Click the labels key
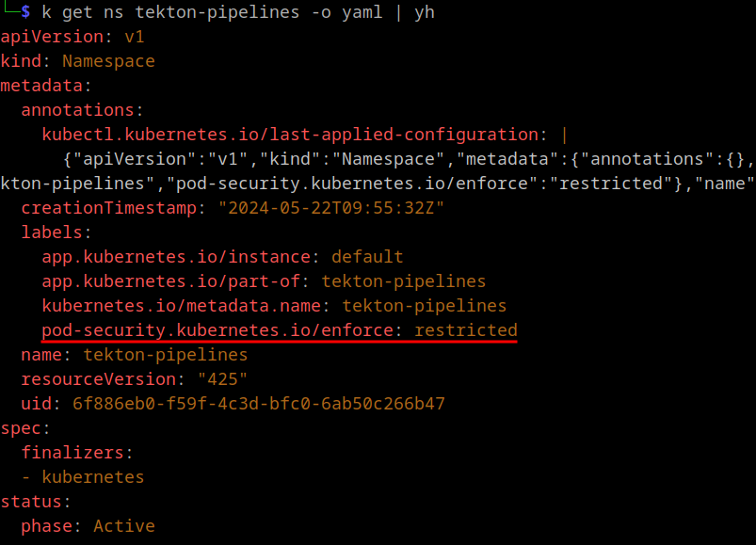 click(x=52, y=232)
